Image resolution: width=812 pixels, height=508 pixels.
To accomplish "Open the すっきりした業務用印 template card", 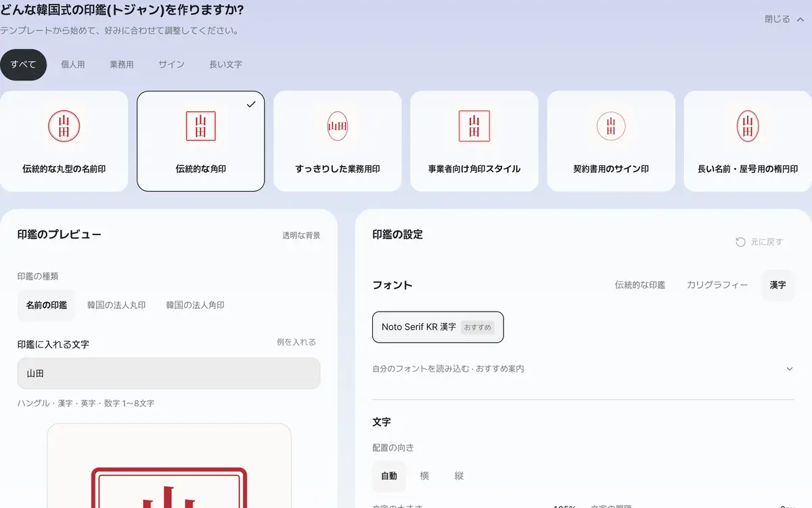I will 338,141.
